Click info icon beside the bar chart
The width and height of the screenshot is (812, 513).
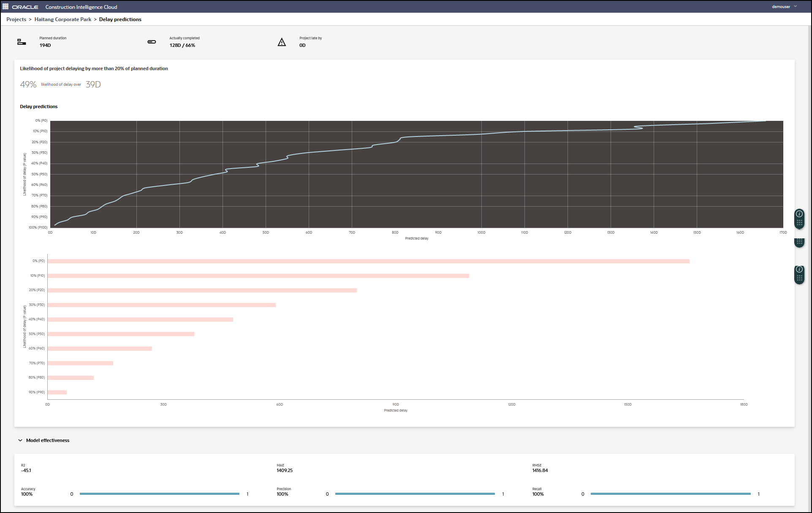799,269
